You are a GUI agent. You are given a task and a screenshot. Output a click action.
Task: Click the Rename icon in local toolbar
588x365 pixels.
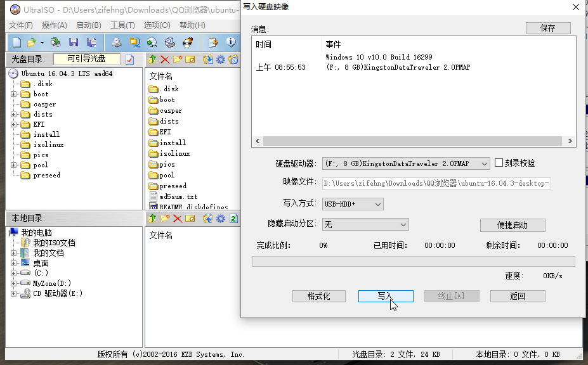tap(190, 219)
